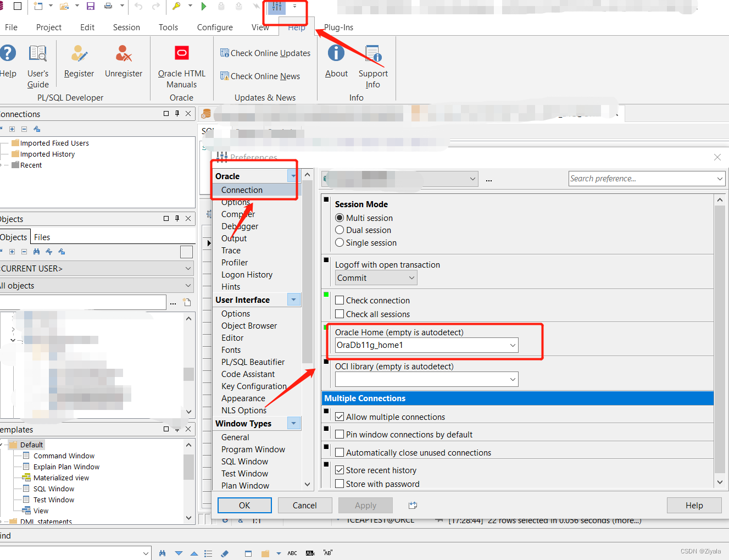Open the All objects filter dropdown

pos(188,286)
